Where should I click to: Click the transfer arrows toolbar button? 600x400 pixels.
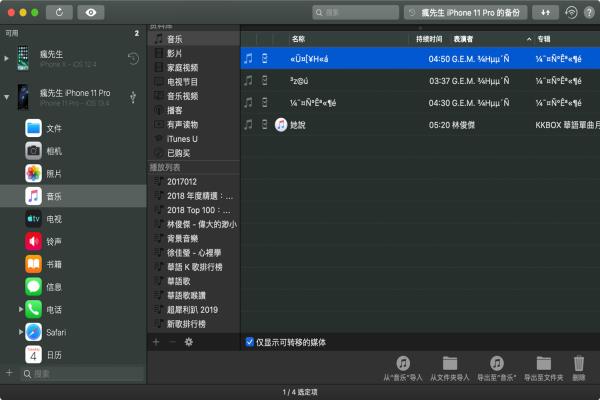click(x=545, y=13)
